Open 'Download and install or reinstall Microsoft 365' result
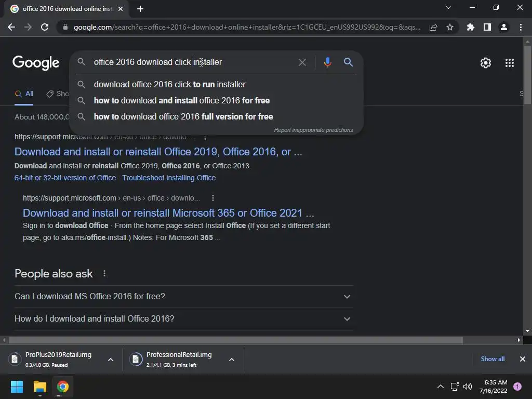The height and width of the screenshot is (399, 532). click(168, 213)
